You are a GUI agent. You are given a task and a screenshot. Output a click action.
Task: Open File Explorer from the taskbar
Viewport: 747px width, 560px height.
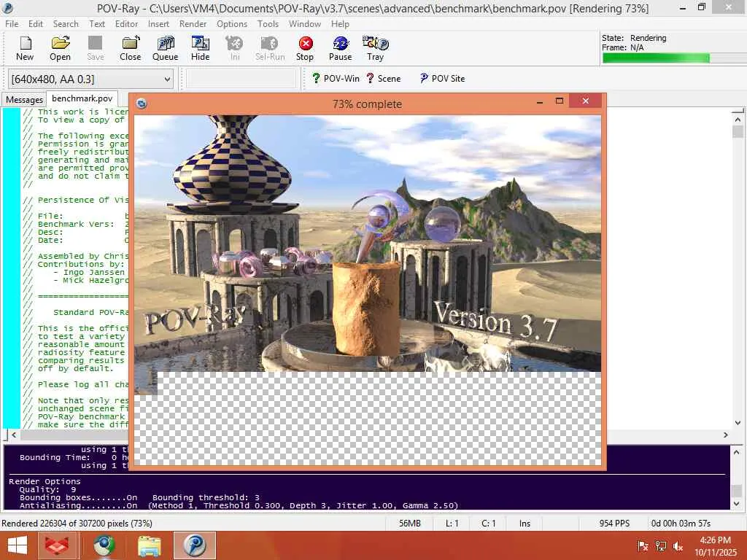pyautogui.click(x=149, y=545)
